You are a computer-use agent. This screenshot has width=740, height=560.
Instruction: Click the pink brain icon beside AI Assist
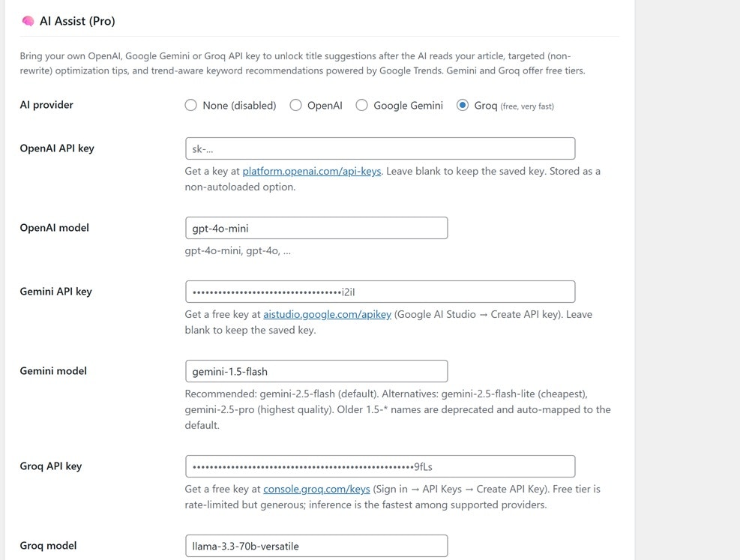[28, 21]
